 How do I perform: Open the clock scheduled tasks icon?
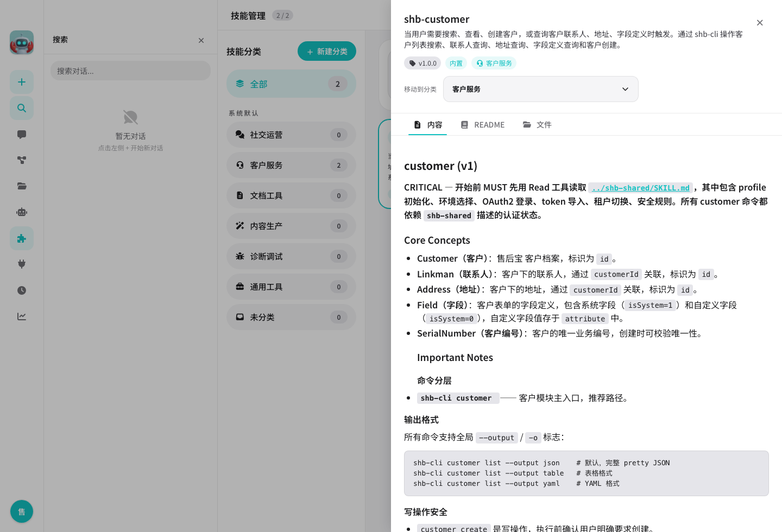pyautogui.click(x=22, y=290)
